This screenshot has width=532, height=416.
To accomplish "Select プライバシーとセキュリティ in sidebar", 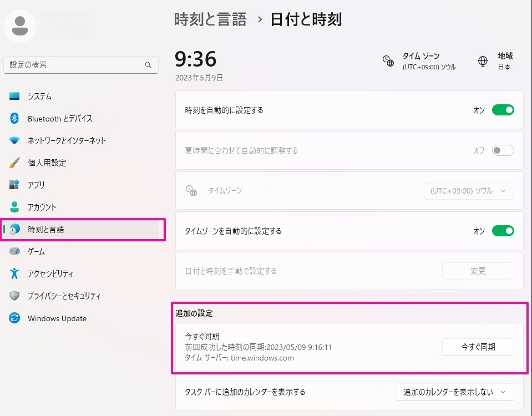I will click(x=64, y=296).
